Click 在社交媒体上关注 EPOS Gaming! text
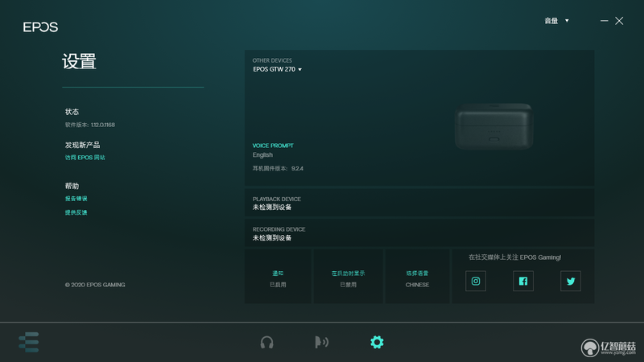The width and height of the screenshot is (644, 362). click(x=514, y=257)
